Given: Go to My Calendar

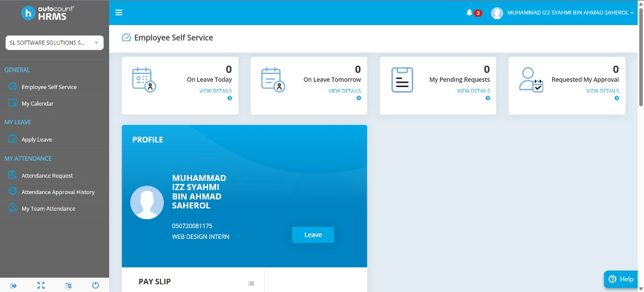Looking at the screenshot, I should [37, 104].
